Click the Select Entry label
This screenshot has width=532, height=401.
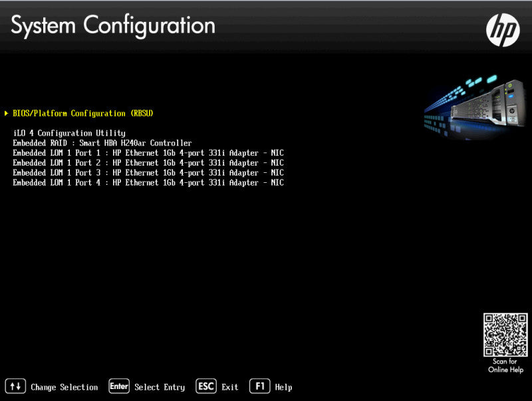pyautogui.click(x=160, y=387)
